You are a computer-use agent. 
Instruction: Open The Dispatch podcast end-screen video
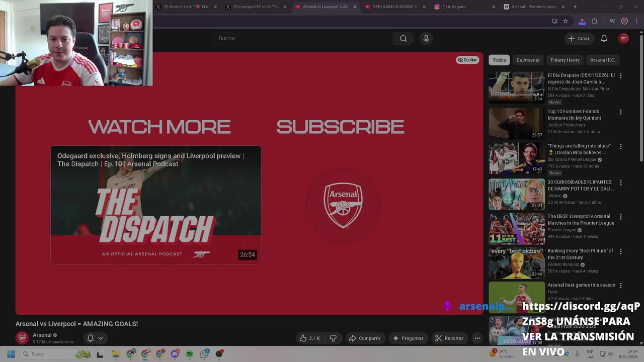(155, 205)
